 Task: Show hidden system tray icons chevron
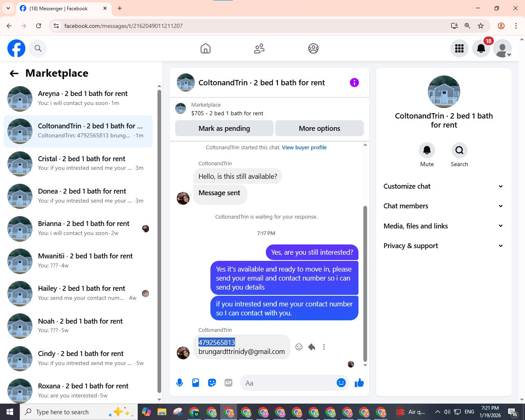click(437, 412)
